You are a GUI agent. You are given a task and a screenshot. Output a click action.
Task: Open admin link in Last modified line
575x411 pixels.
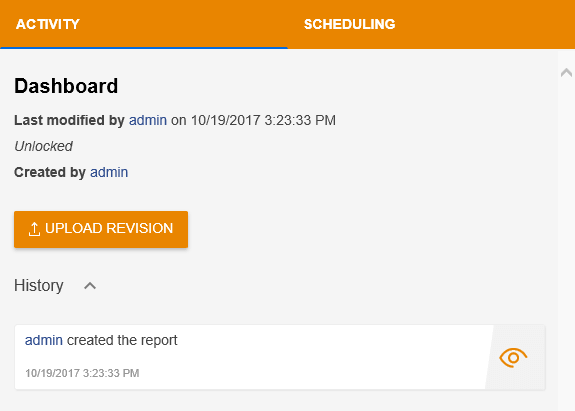tap(148, 120)
